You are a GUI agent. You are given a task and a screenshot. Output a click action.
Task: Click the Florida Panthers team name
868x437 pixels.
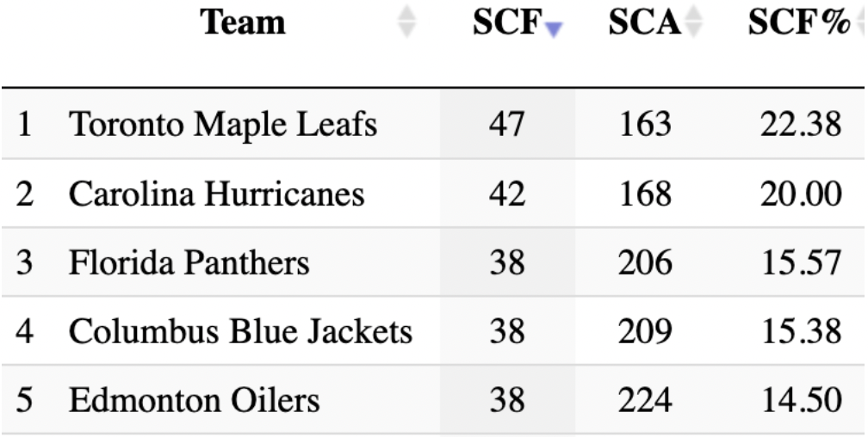tap(189, 262)
